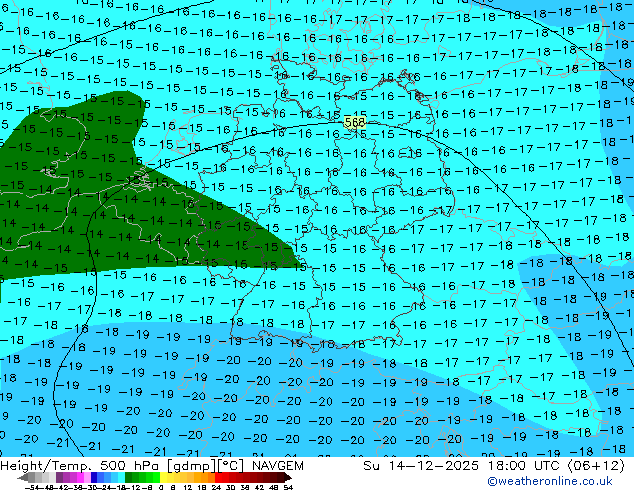Image resolution: width=634 pixels, height=490 pixels.
Task: Click the NAVGEM model name label
Action: pyautogui.click(x=277, y=466)
